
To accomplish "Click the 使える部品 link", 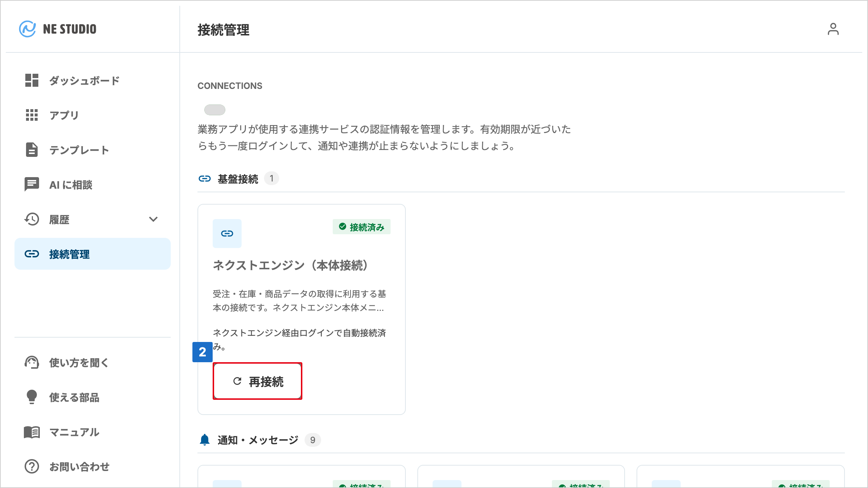I will (93, 397).
